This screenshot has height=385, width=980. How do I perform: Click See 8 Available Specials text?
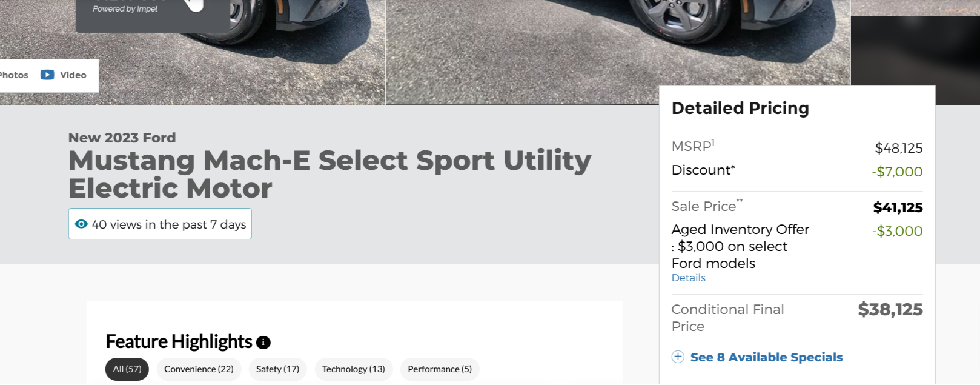[x=766, y=357]
